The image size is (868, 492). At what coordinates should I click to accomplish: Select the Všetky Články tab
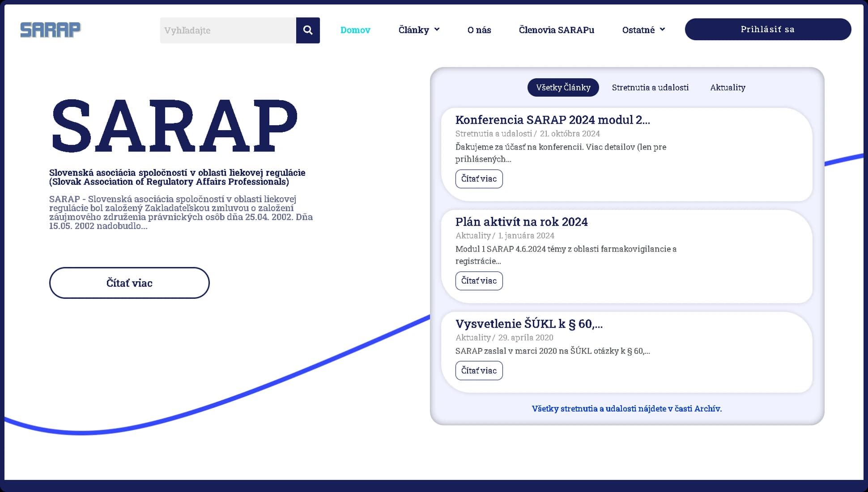[563, 88]
